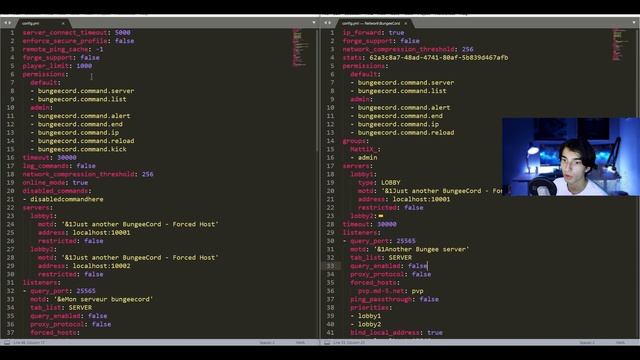Click the previous-tab arrow in right pane

tap(325, 23)
